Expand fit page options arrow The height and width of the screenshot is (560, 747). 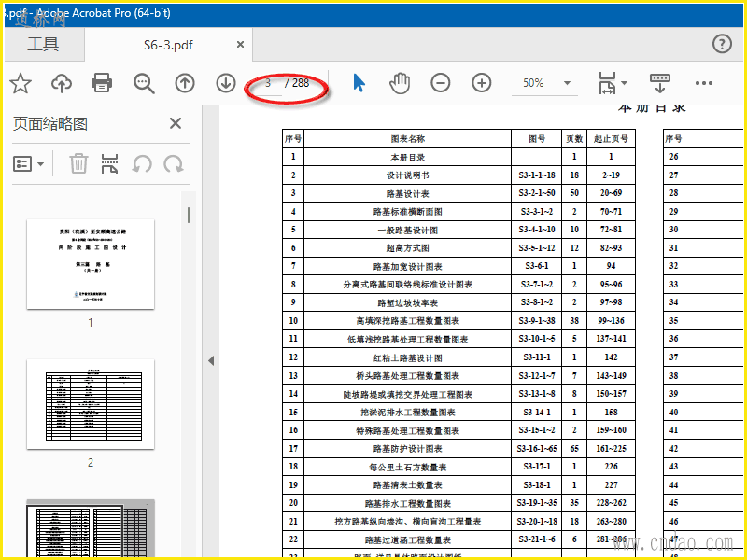[x=624, y=83]
